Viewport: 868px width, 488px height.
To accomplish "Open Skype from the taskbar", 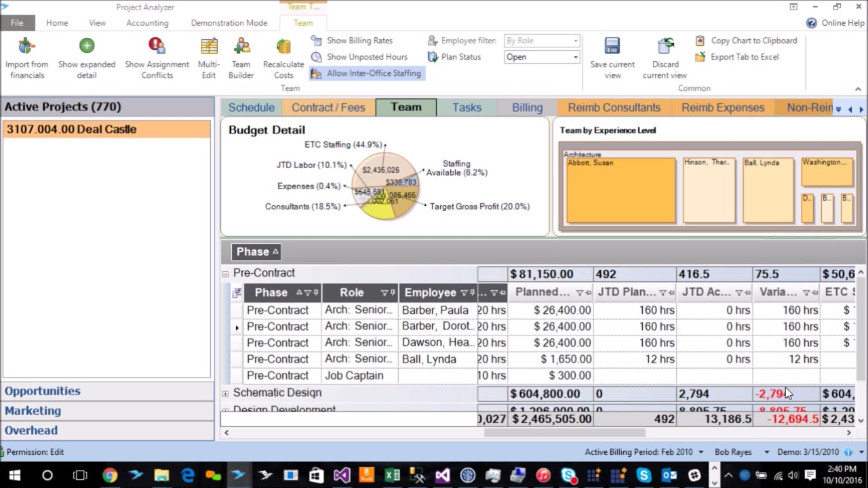I will (x=644, y=475).
